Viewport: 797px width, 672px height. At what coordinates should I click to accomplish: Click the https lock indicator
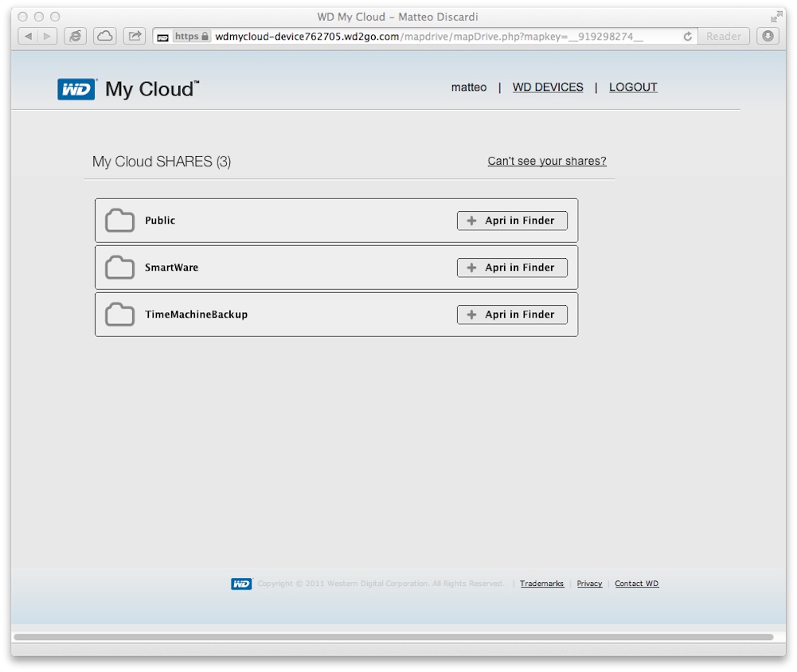pyautogui.click(x=192, y=36)
